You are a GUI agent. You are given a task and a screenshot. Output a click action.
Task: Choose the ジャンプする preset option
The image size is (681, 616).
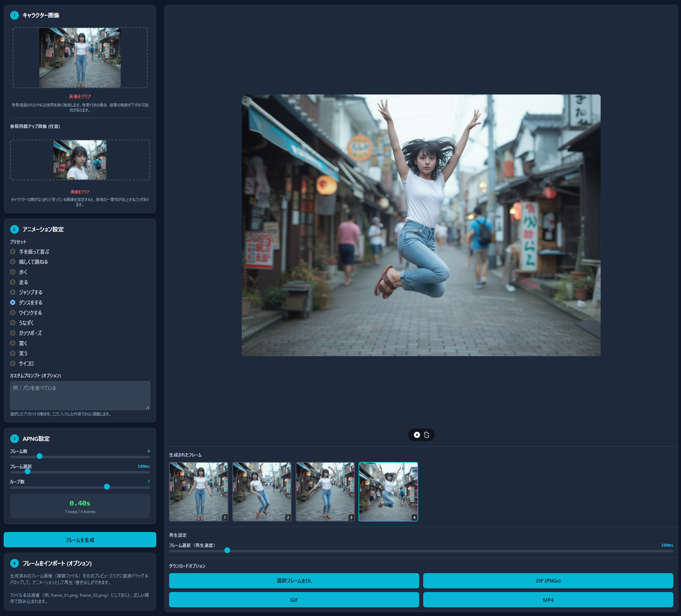[x=13, y=292]
